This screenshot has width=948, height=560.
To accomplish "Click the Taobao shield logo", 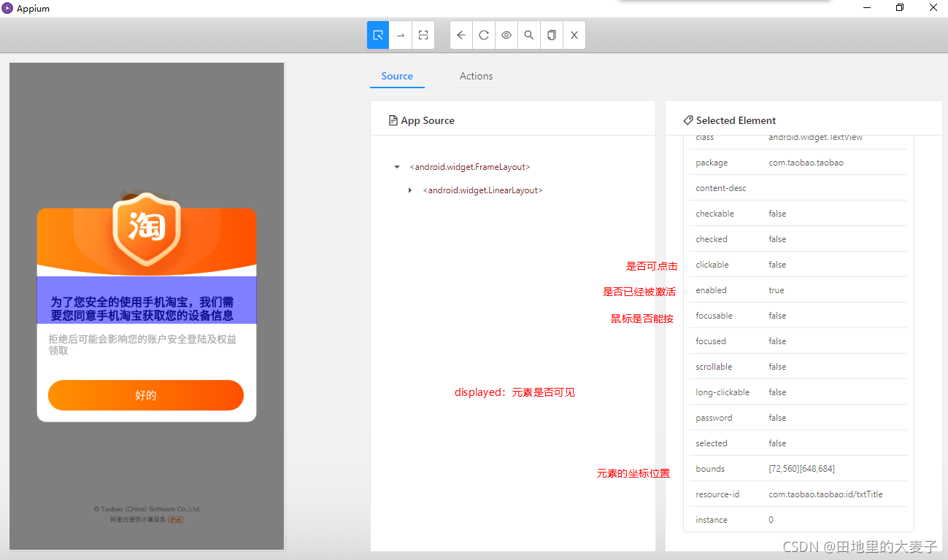I will (x=147, y=229).
